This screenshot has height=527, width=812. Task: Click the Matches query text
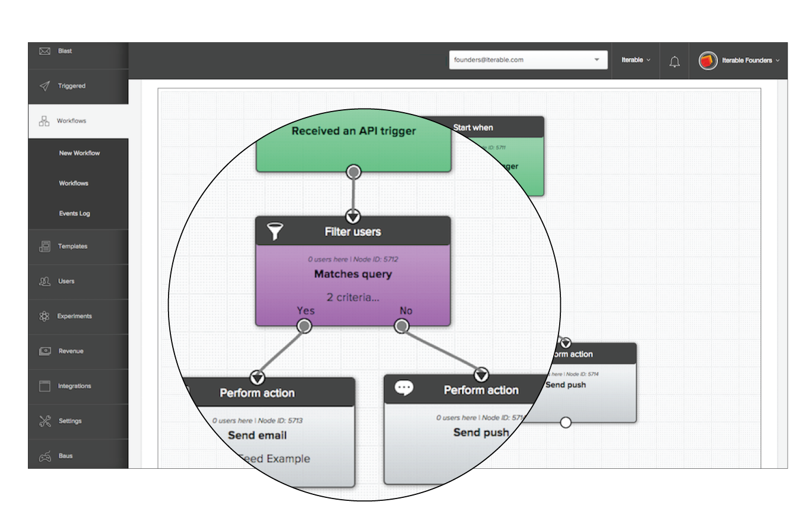(353, 274)
